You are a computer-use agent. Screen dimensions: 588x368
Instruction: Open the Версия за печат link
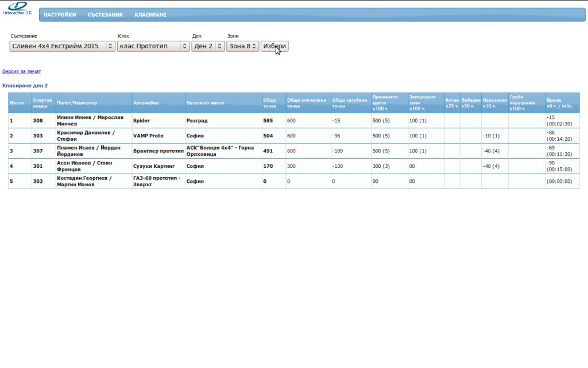click(21, 71)
